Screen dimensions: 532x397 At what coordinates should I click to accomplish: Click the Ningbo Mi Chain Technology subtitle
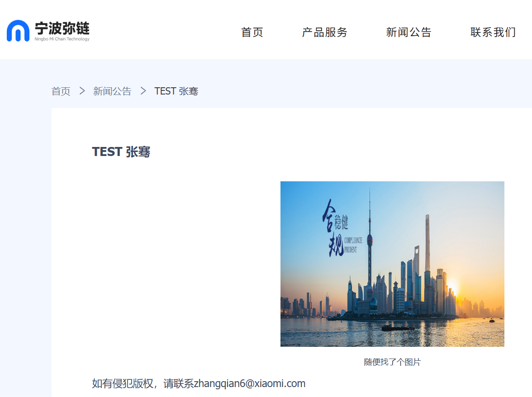click(x=62, y=39)
